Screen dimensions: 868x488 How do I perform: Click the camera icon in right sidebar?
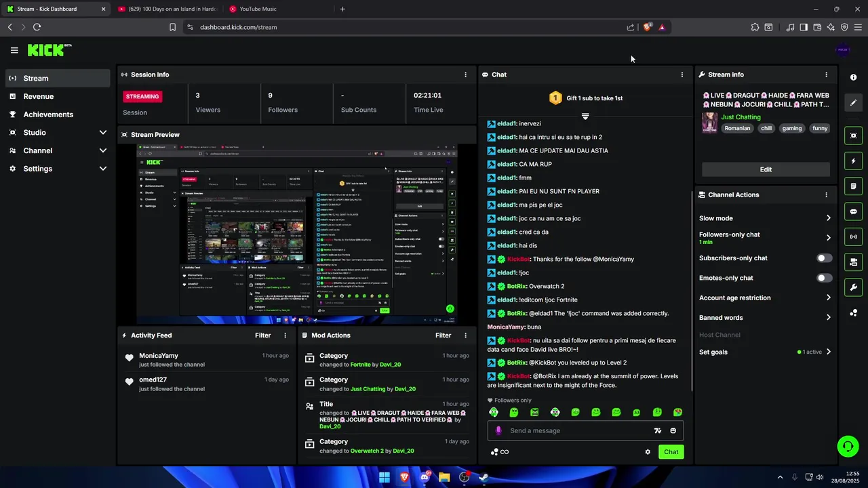pyautogui.click(x=853, y=262)
